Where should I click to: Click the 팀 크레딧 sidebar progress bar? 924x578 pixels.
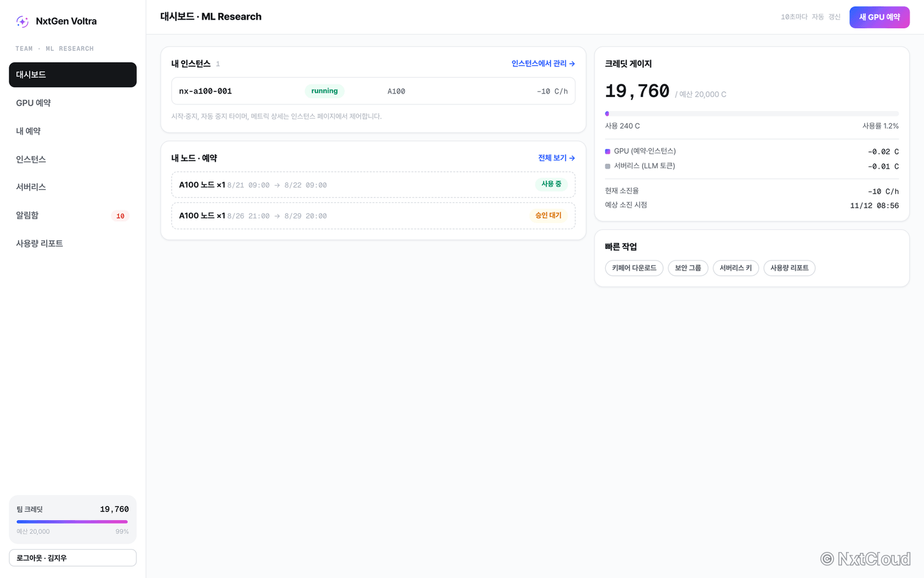73,522
